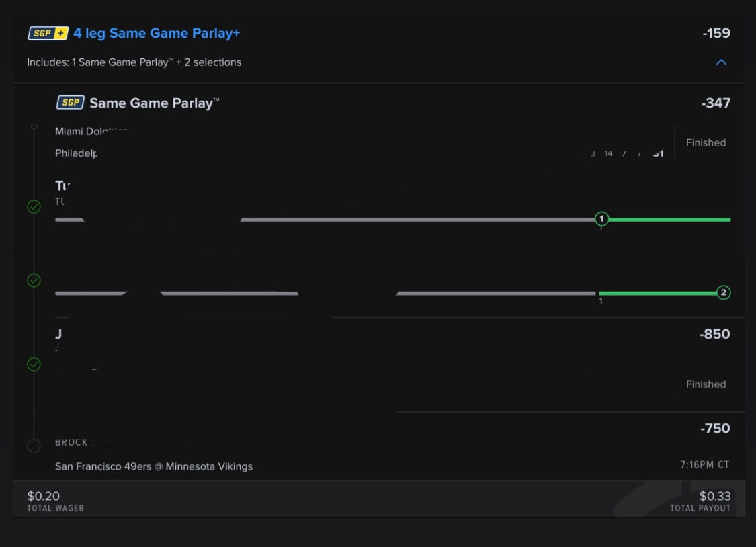Click the -850 leg odds
This screenshot has height=547, width=756.
pos(714,334)
